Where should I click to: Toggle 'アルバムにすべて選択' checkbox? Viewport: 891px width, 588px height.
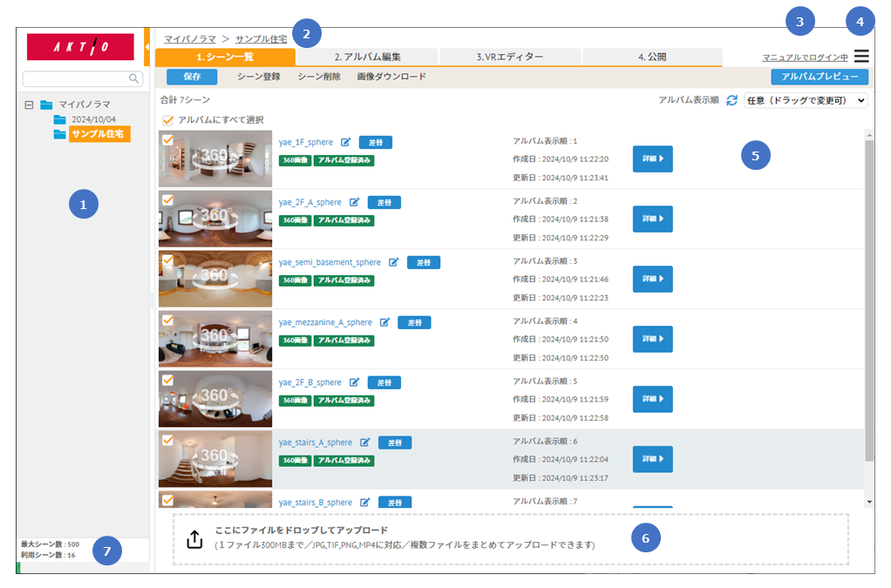(167, 120)
